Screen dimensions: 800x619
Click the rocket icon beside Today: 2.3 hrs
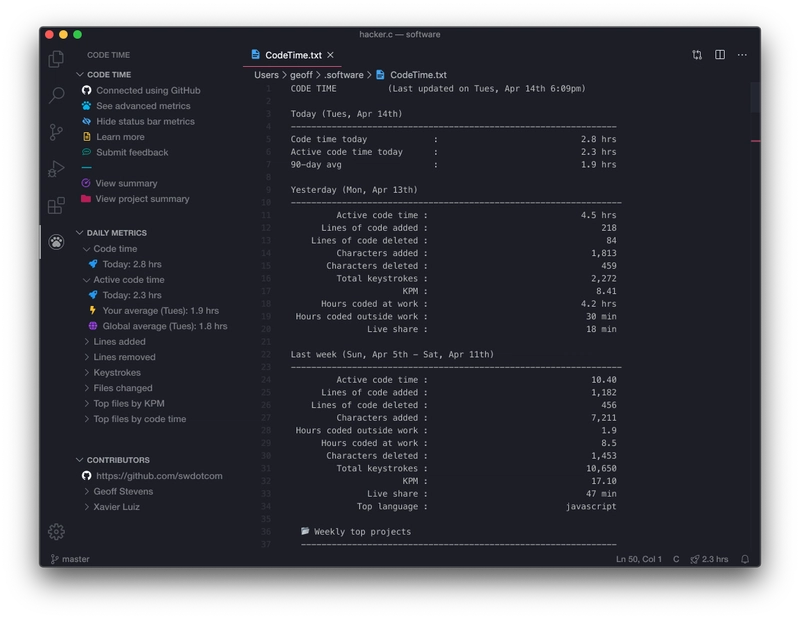coord(93,295)
